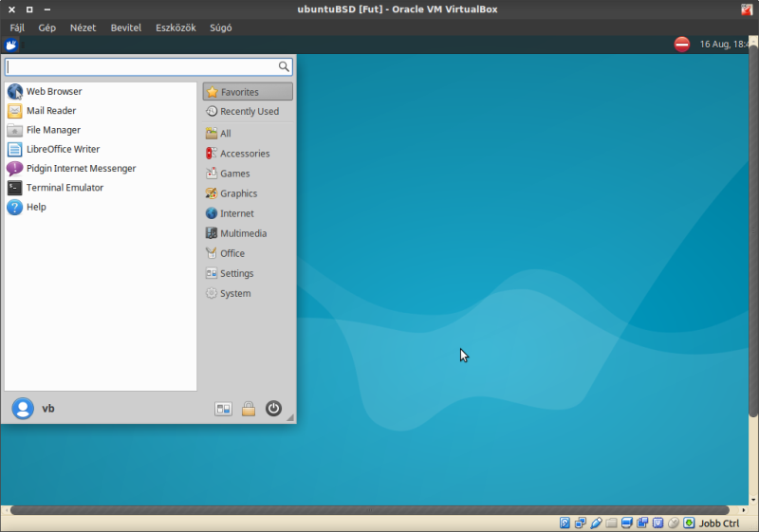Image resolution: width=759 pixels, height=532 pixels.
Task: Open the Nézet menu
Action: click(x=83, y=28)
